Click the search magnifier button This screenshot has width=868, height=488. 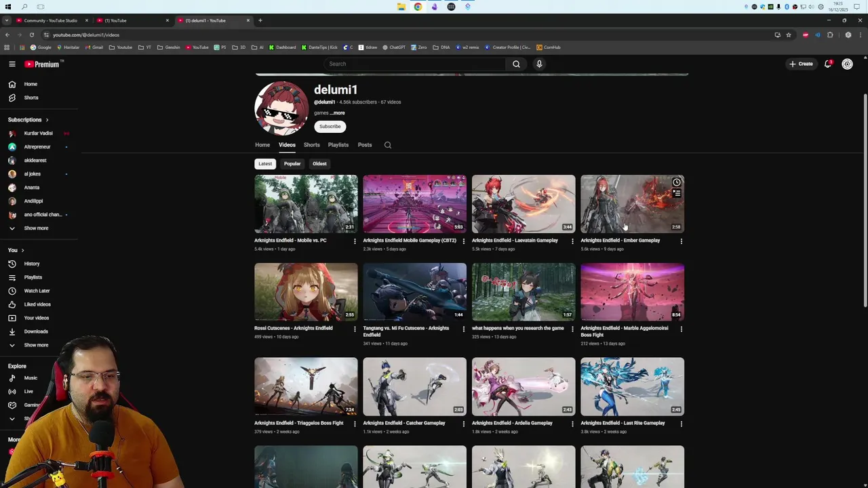click(516, 64)
